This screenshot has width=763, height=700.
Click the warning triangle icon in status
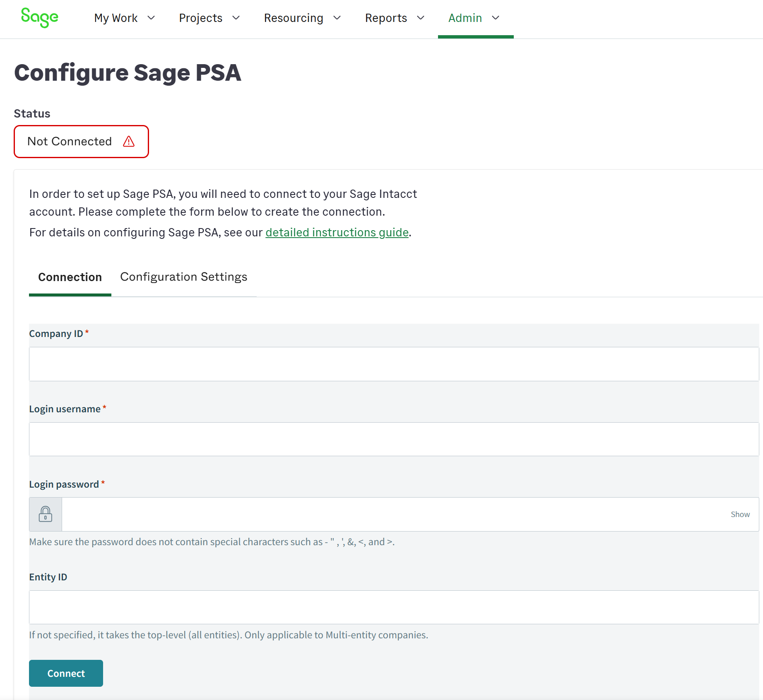click(129, 142)
